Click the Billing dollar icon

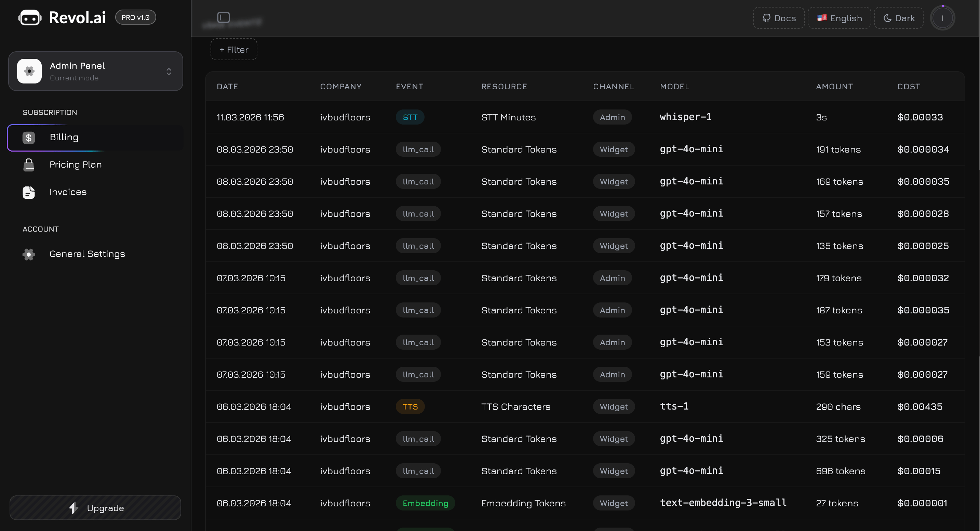(28, 138)
